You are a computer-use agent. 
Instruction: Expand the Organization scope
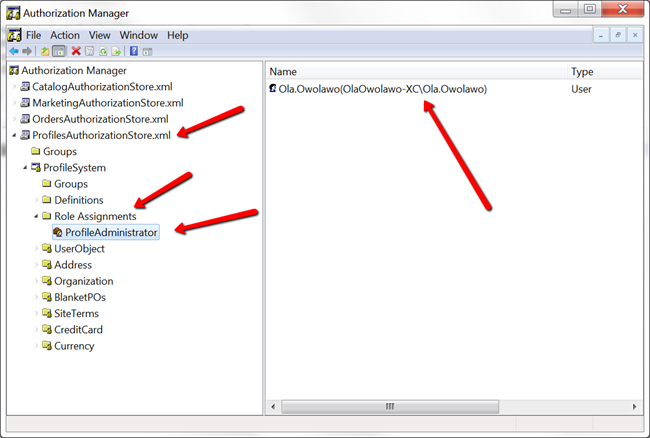[x=36, y=281]
